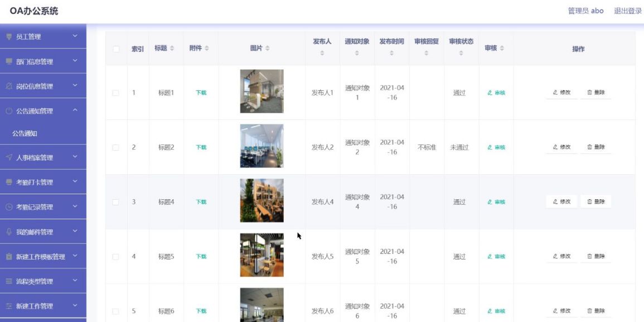Sort by 通知对象 column arrows
The width and height of the screenshot is (644, 322).
(x=357, y=53)
